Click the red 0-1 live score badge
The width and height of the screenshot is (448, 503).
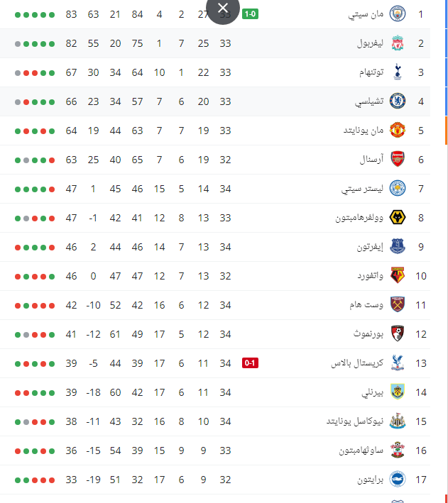coord(250,363)
